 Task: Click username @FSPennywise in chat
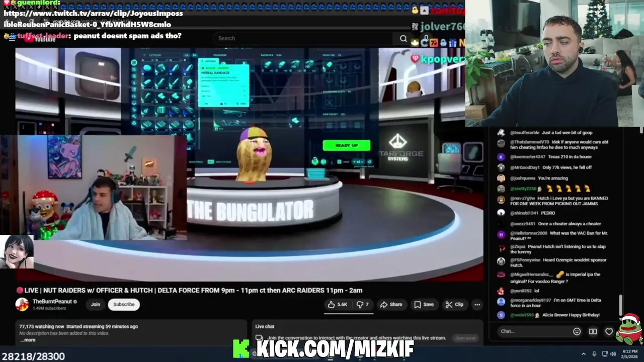(x=525, y=260)
